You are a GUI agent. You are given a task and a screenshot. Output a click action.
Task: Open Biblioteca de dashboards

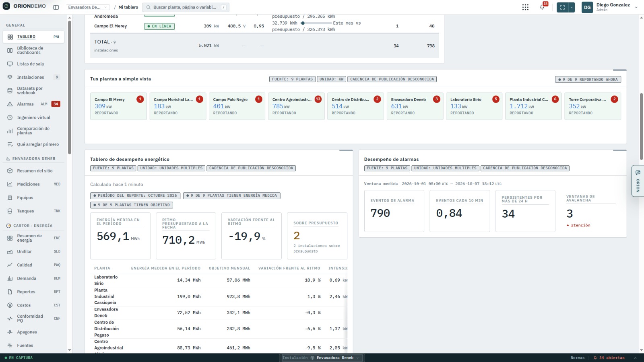click(x=33, y=50)
